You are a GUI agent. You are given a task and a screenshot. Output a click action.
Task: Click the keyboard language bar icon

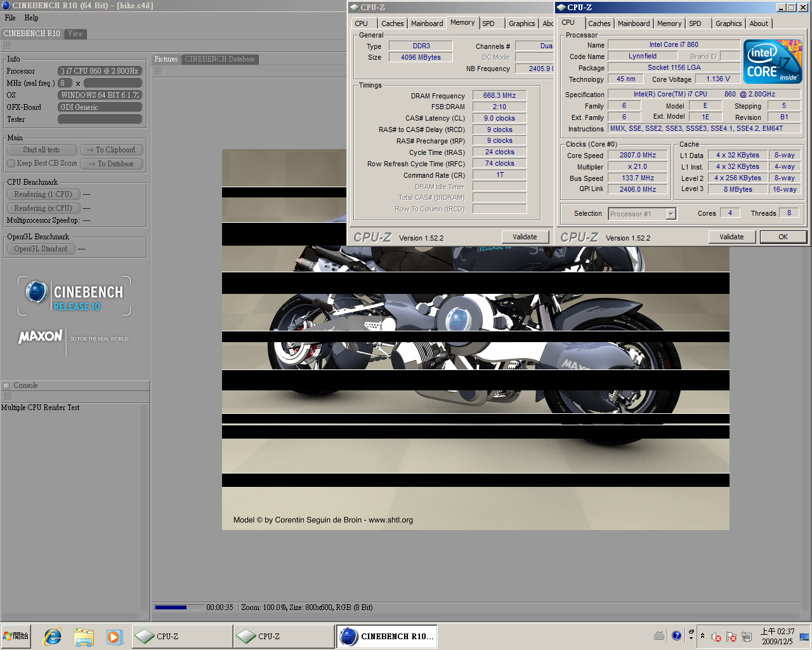pos(660,636)
